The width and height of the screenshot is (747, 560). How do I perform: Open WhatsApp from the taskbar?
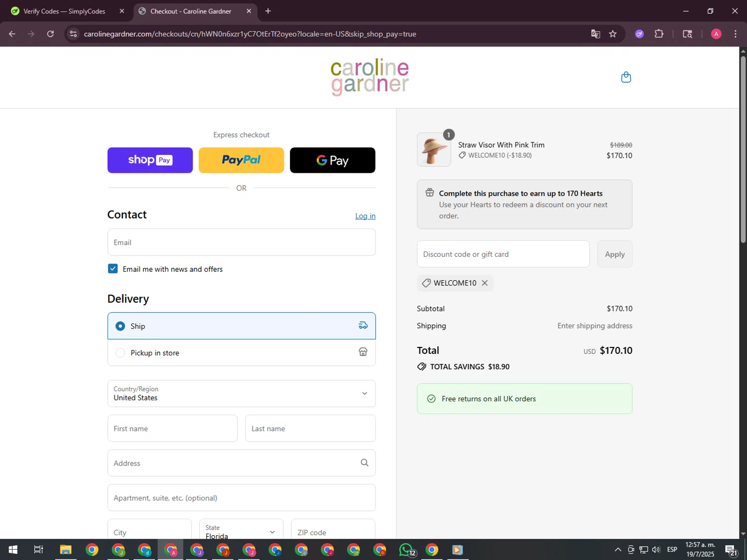(x=406, y=550)
